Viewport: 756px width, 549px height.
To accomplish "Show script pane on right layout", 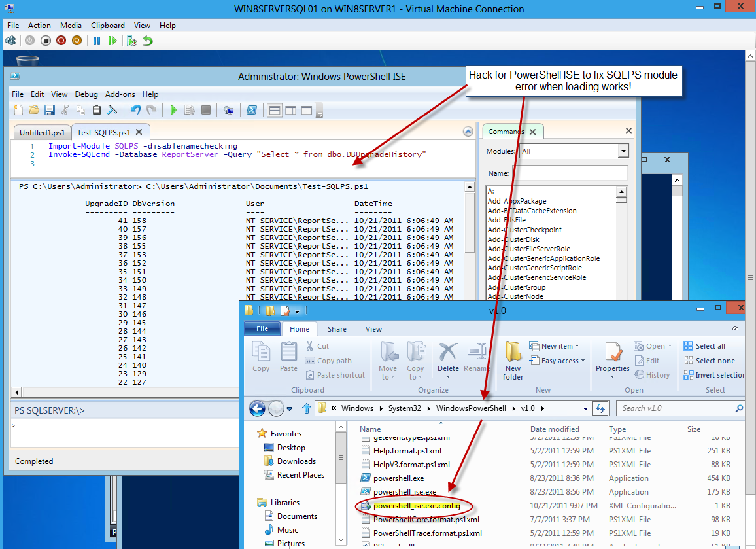I will (291, 111).
